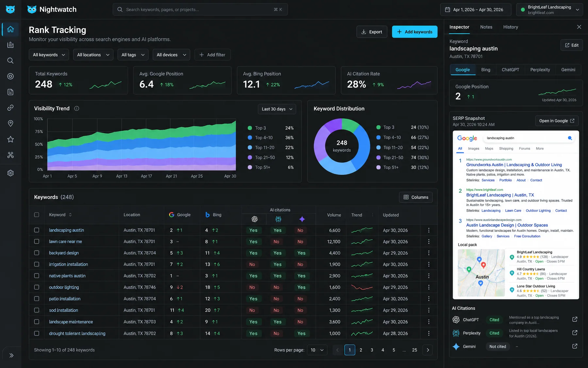The image size is (588, 368).
Task: Click the Top 4–10 swatch in Visibility Trend legend
Action: [250, 138]
